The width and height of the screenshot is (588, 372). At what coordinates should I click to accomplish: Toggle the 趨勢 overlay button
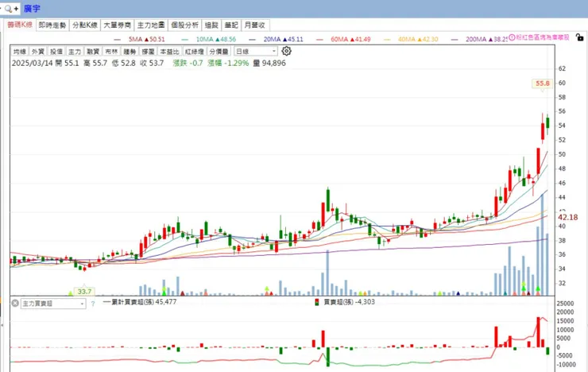pos(130,52)
